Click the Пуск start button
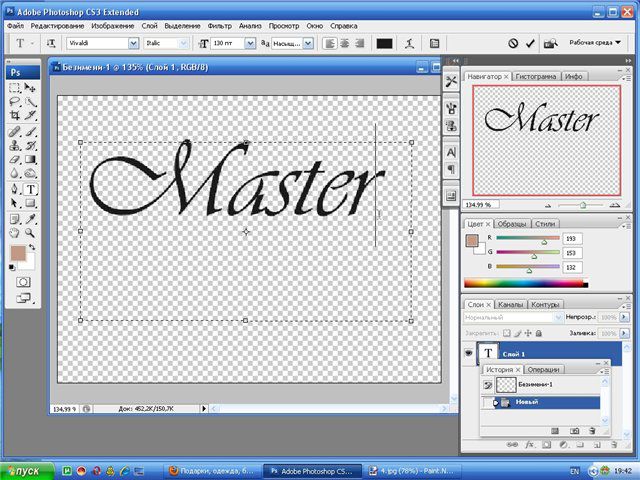 pyautogui.click(x=27, y=469)
